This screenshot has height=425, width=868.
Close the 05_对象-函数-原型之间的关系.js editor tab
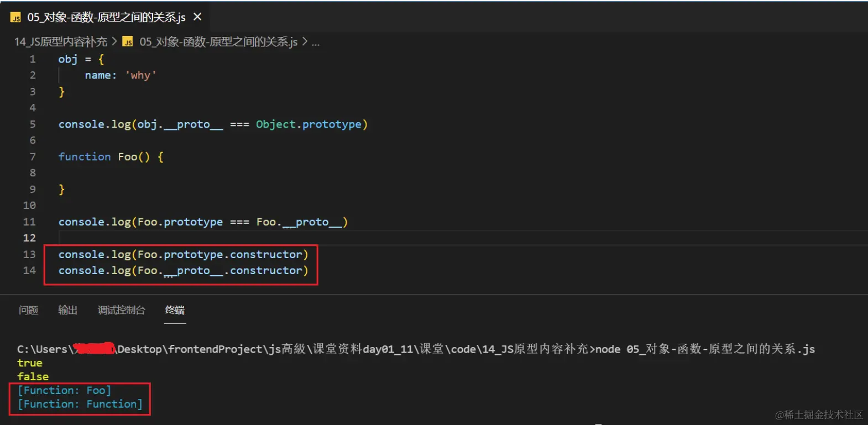coord(197,17)
